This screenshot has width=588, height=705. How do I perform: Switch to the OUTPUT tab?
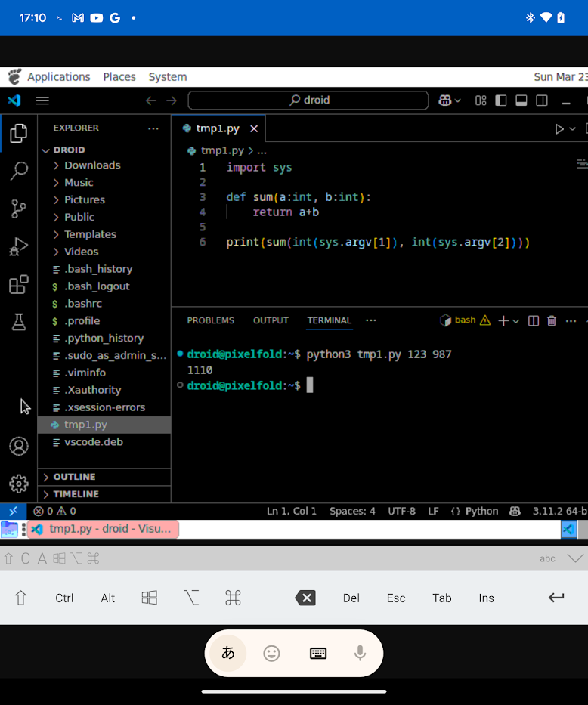pyautogui.click(x=271, y=320)
